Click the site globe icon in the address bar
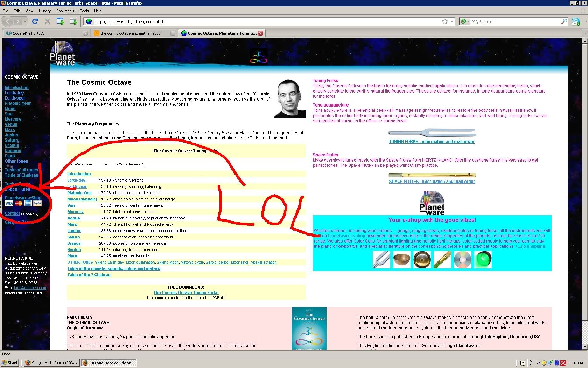The width and height of the screenshot is (588, 368). (89, 21)
